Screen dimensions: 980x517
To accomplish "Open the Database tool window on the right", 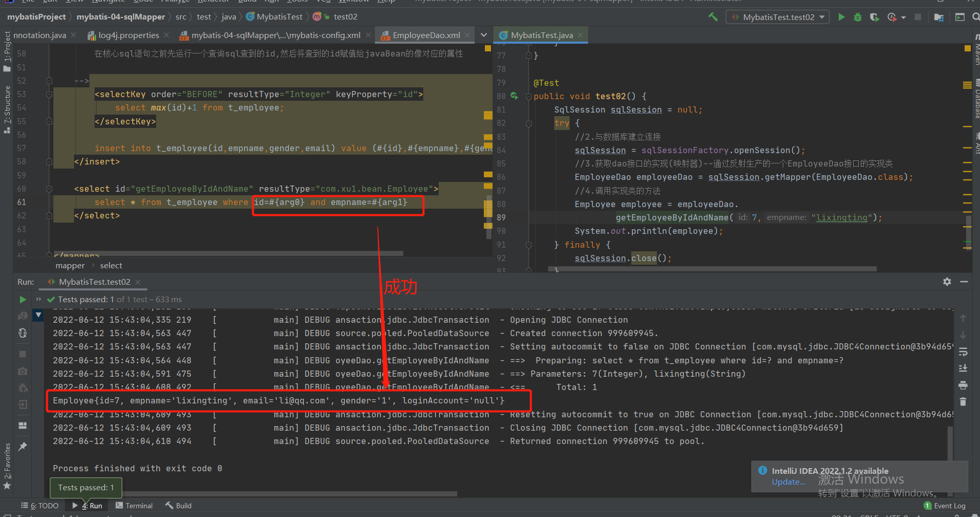I will coord(976,99).
